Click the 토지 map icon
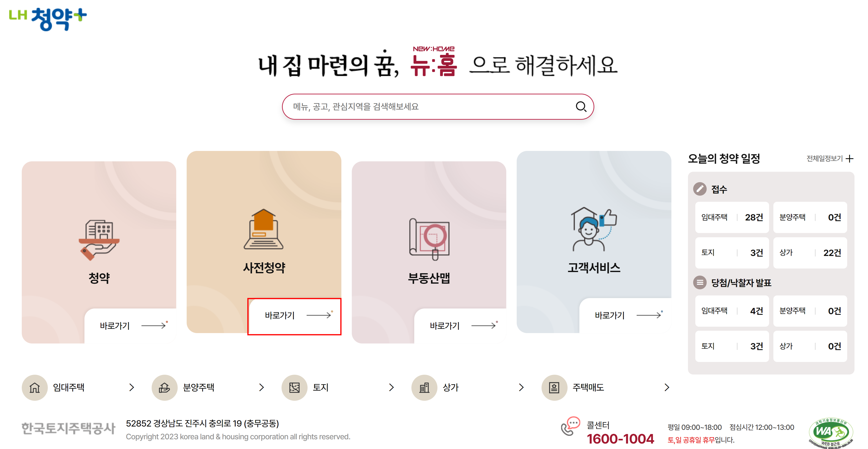Viewport: 868px width, 449px height. tap(294, 388)
